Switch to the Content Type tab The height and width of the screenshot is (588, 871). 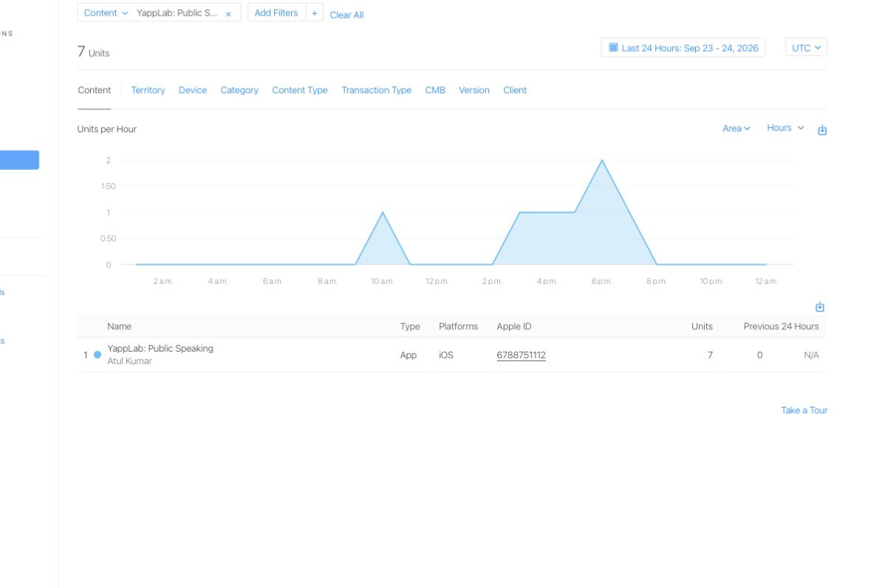tap(299, 90)
